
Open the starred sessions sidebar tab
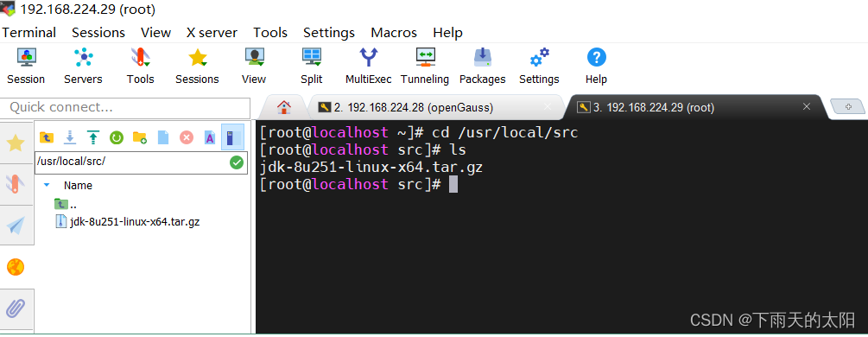tap(16, 143)
